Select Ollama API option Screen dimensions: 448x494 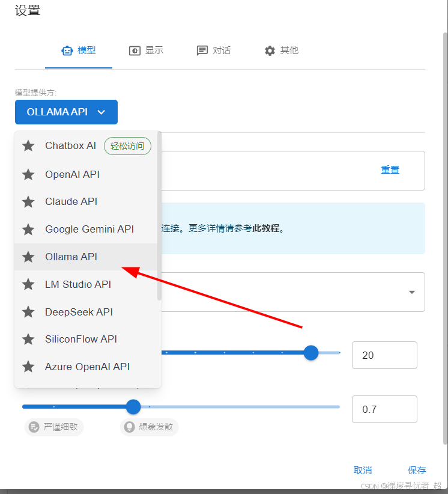click(x=86, y=257)
